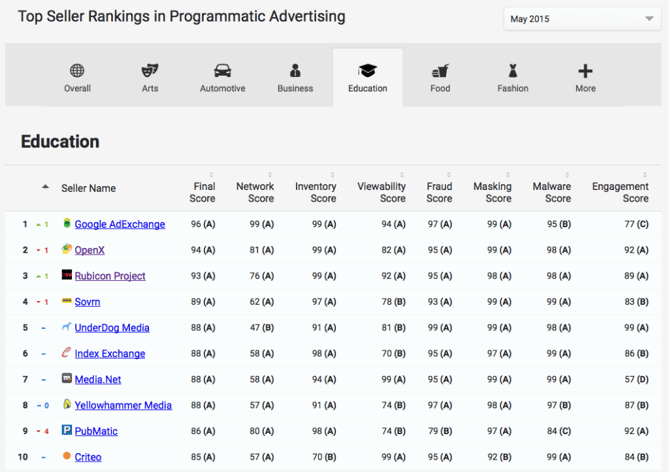Click UnderDog Media's Network Score 47 (B)

click(262, 328)
